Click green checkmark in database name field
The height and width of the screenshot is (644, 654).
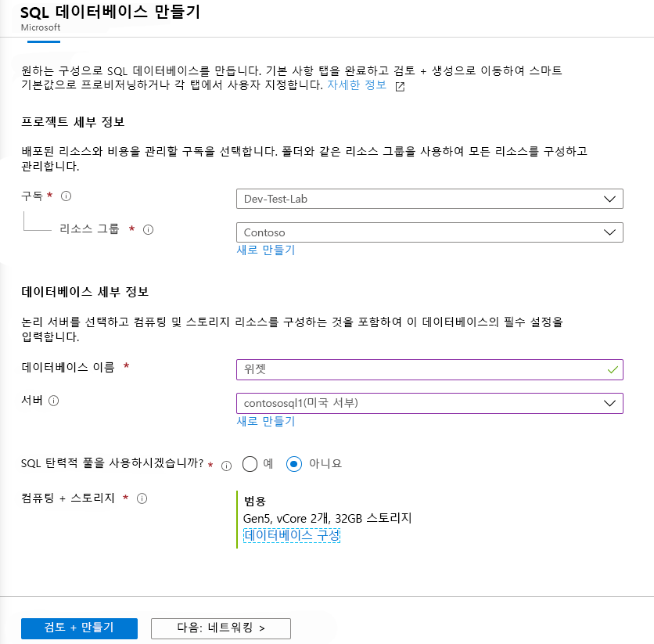(613, 369)
